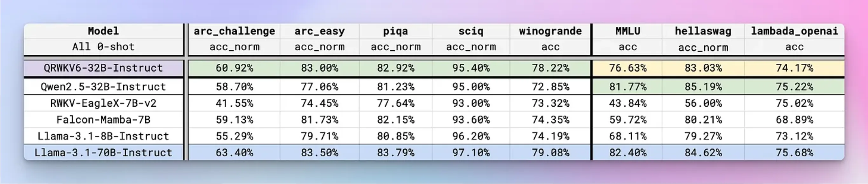Click the Llama-3.1-70B-Instruct model name
The height and width of the screenshot is (184, 868).
point(103,152)
